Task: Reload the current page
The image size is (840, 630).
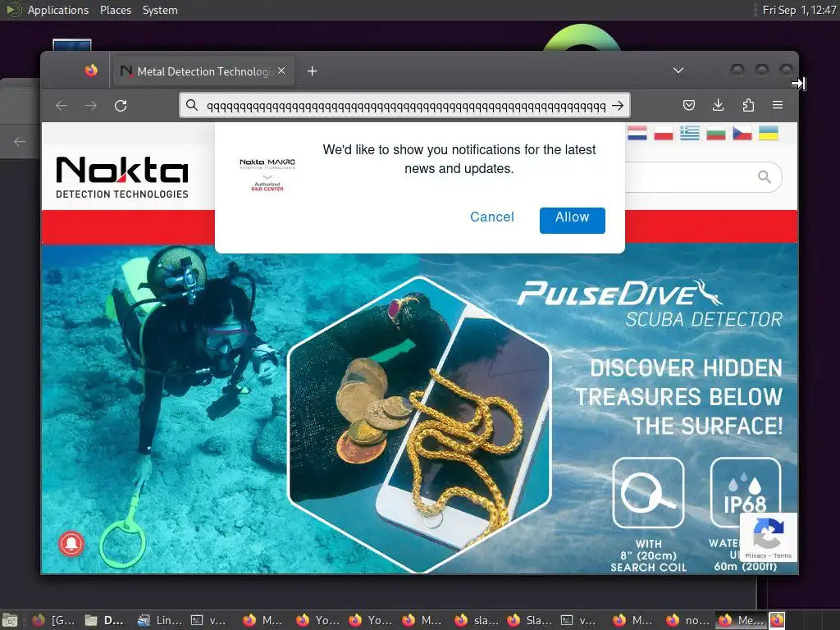Action: pos(121,106)
